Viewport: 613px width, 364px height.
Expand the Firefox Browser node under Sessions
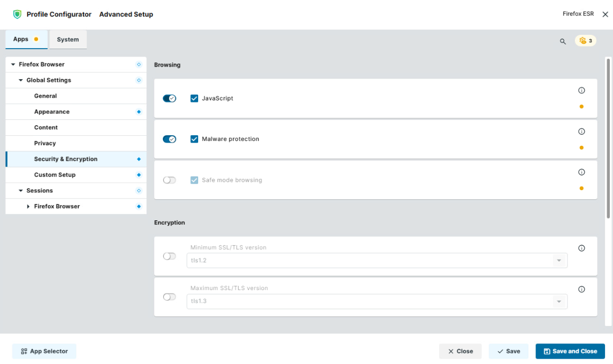pyautogui.click(x=28, y=207)
